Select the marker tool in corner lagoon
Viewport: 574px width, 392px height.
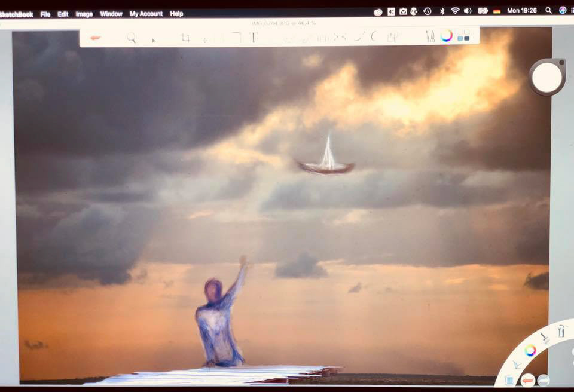[x=545, y=338]
